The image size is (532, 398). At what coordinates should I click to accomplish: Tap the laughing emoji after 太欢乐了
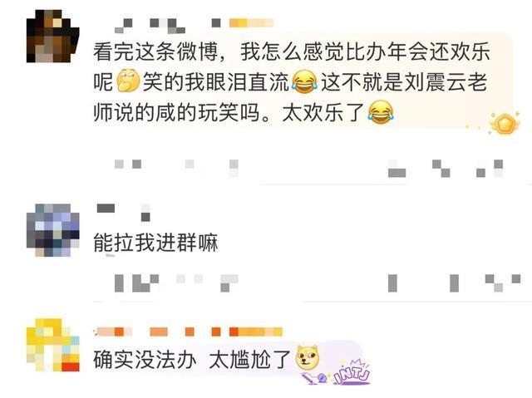(381, 112)
